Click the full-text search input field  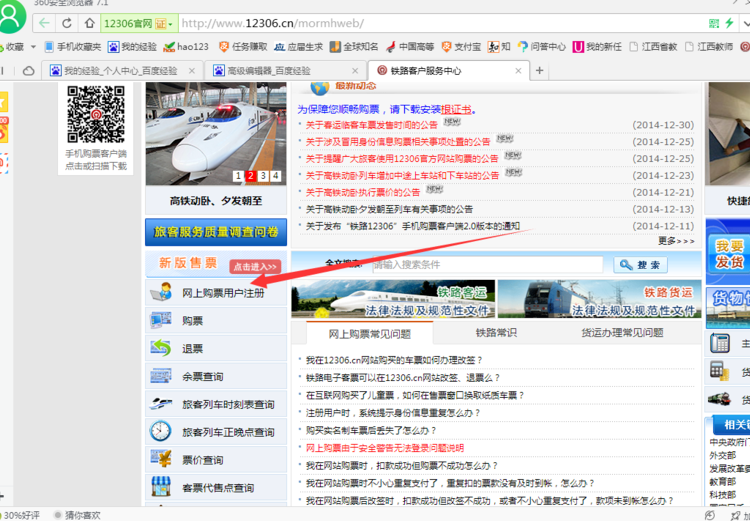(487, 265)
